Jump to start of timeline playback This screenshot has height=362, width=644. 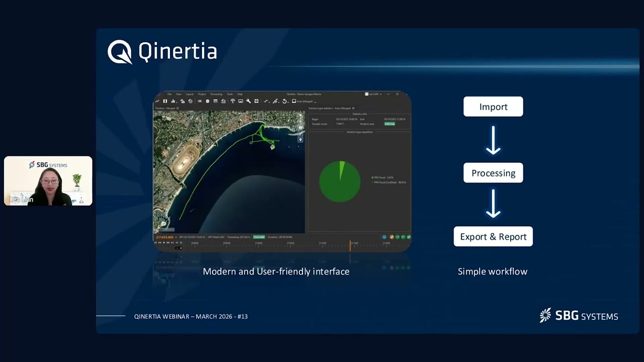[155, 242]
